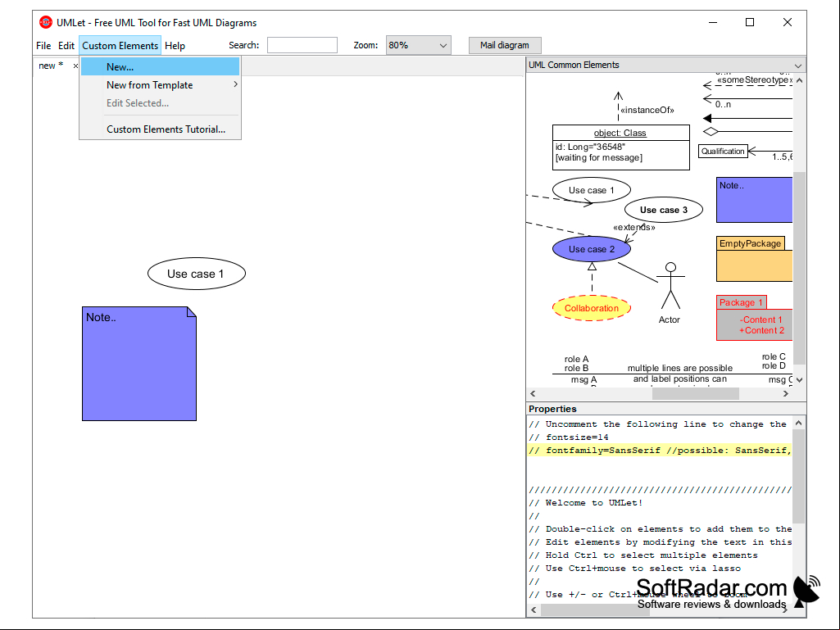The width and height of the screenshot is (840, 630).
Task: Open the File menu
Action: point(43,46)
